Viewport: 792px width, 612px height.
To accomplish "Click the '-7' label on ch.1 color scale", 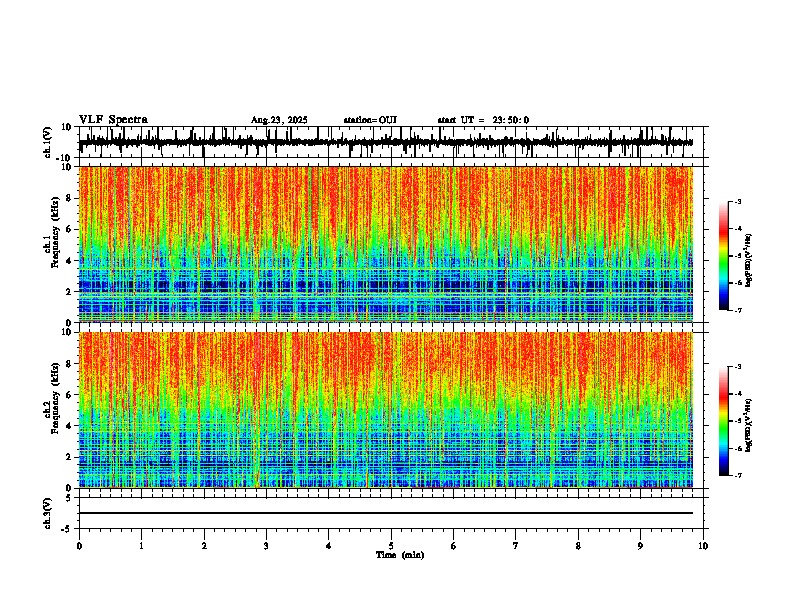I will coord(738,310).
